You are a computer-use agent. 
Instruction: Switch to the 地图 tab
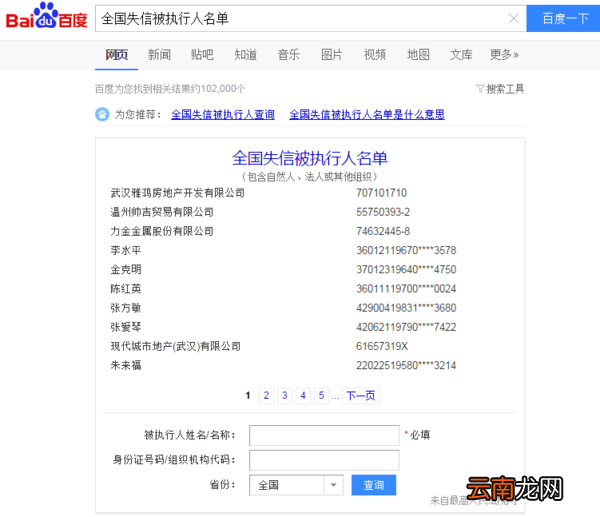point(418,55)
